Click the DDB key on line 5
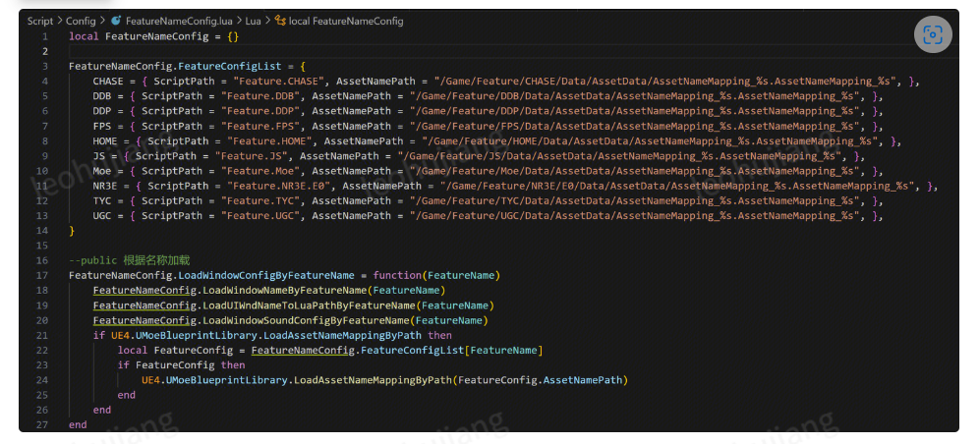 102,96
